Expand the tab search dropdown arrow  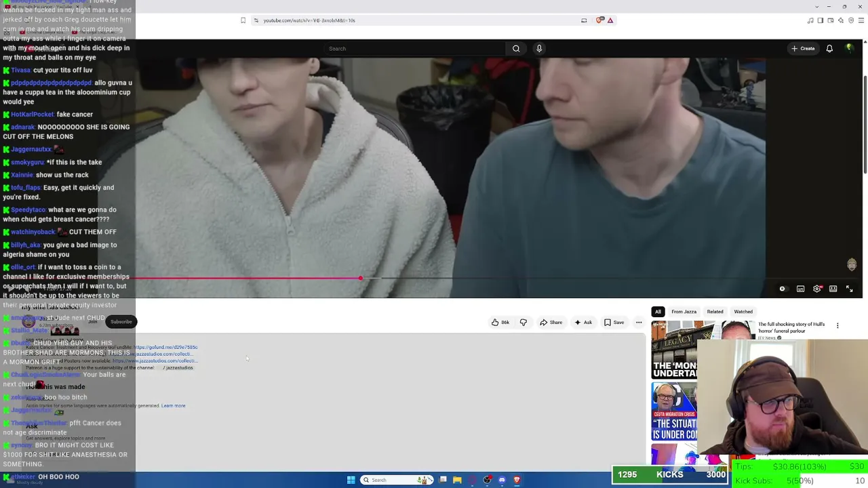coord(816,6)
